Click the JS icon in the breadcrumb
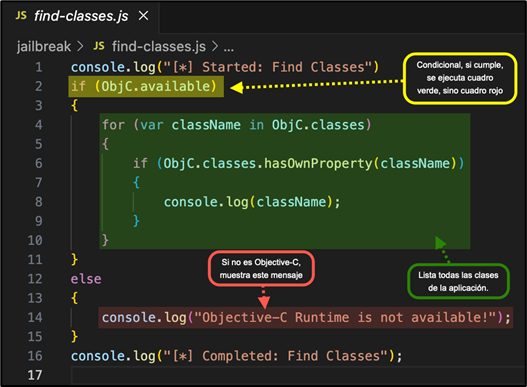Viewport: 527px width, 387px height. click(99, 46)
